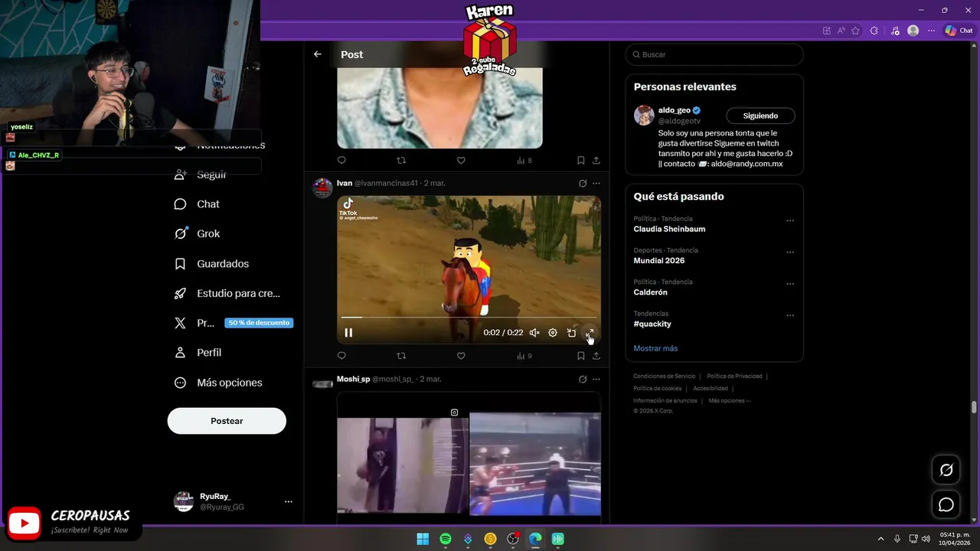Viewport: 980px width, 551px height.
Task: Open Ivan's profile avatar
Action: (x=323, y=188)
